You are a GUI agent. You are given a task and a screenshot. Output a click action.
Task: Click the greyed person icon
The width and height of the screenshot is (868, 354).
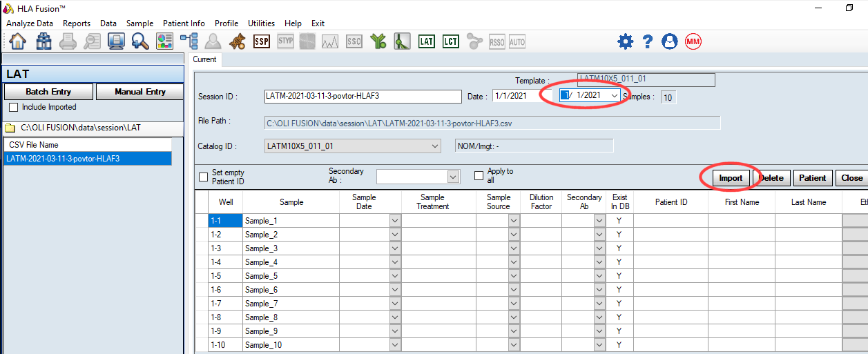(213, 42)
